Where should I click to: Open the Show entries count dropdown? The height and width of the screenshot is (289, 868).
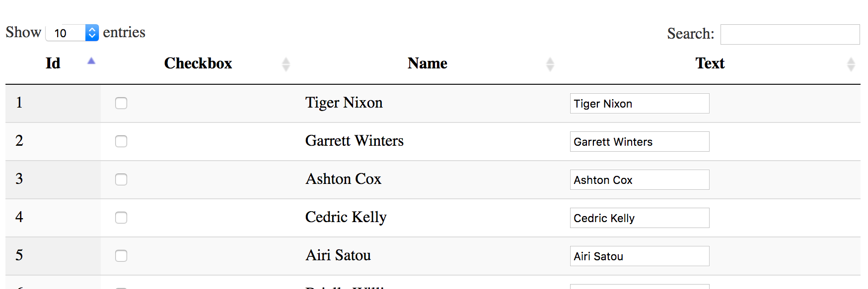pyautogui.click(x=72, y=33)
